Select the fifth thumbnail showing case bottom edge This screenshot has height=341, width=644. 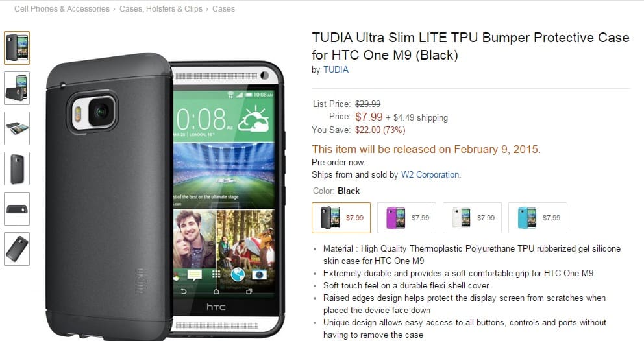pyautogui.click(x=17, y=209)
